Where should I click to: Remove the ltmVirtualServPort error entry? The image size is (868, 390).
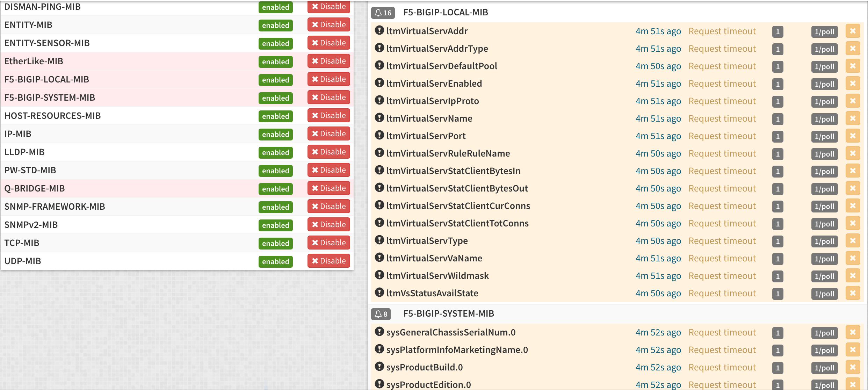tap(853, 136)
